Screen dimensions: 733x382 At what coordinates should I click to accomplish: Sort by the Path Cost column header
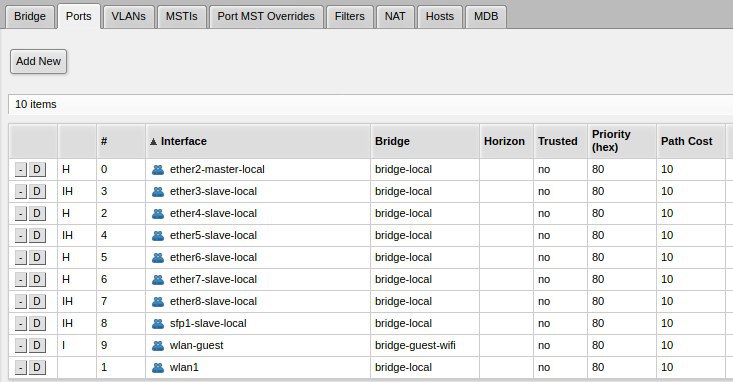[691, 141]
